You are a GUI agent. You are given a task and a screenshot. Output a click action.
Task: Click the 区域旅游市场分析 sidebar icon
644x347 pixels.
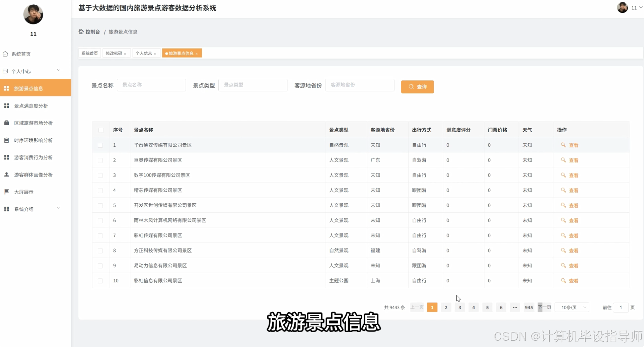click(7, 123)
